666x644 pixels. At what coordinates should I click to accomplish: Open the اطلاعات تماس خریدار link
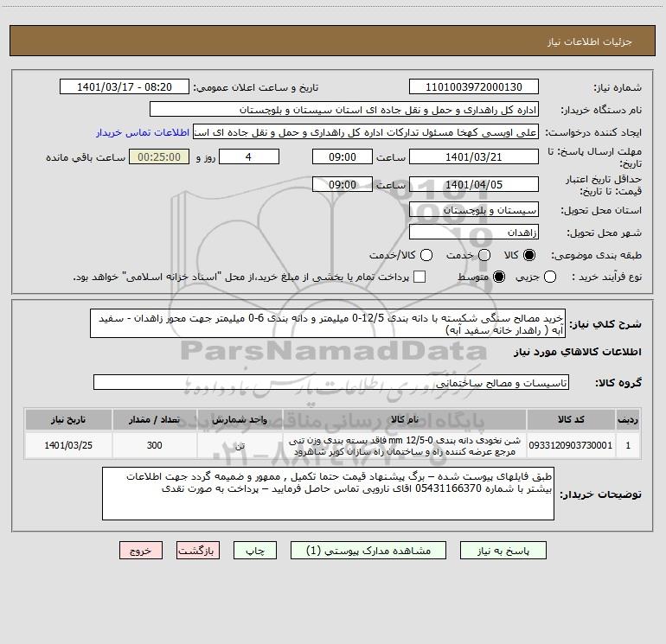[x=143, y=132]
